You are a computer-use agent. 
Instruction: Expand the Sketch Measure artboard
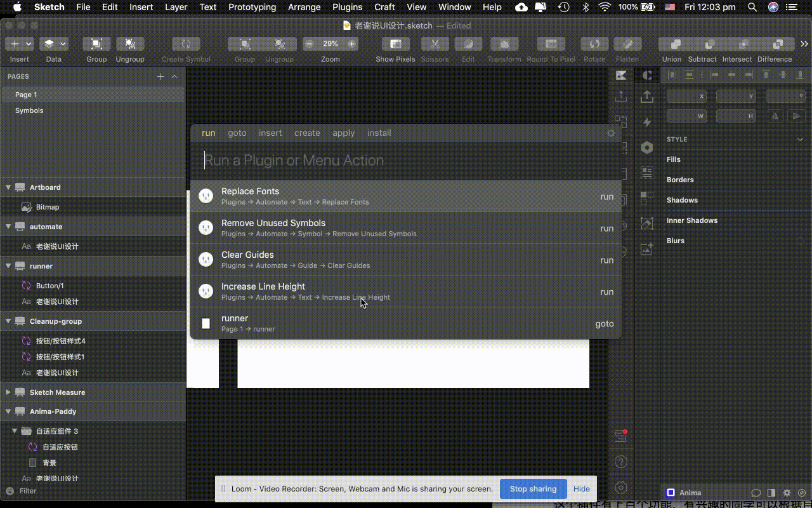point(8,392)
